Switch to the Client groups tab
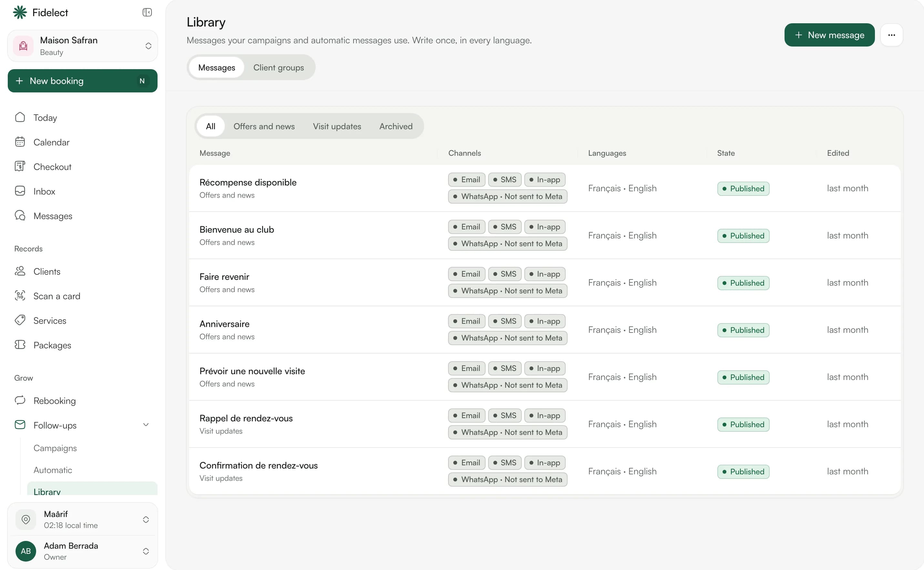 [278, 68]
